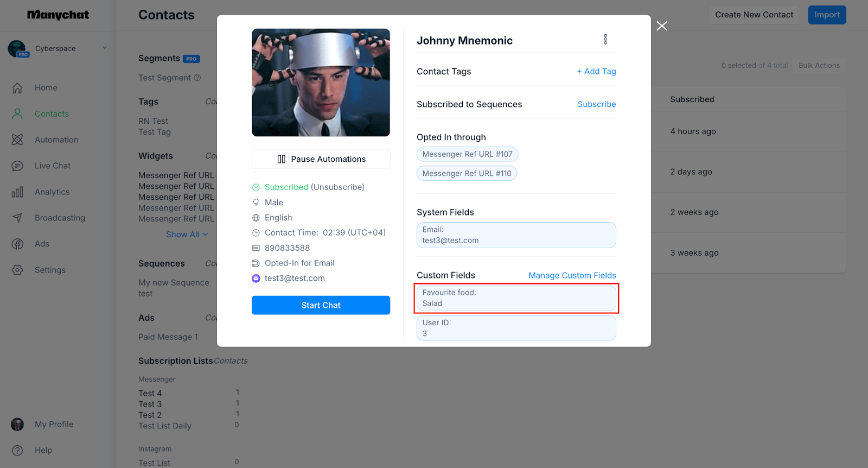Click the Add Tag link
Screen dimensions: 868x468
click(x=596, y=72)
